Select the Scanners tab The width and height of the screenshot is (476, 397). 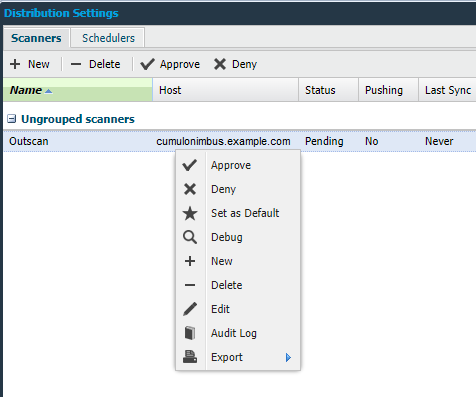pos(36,38)
